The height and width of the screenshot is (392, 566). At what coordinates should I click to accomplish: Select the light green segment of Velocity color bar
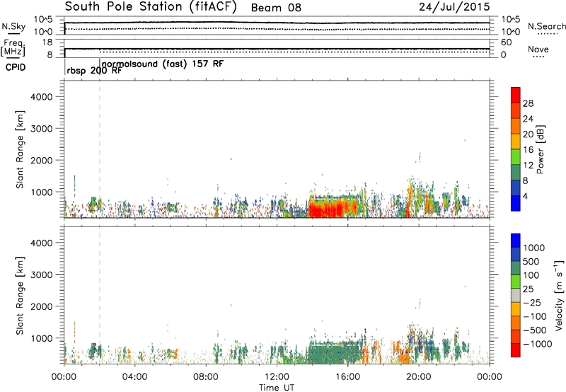[x=516, y=282]
